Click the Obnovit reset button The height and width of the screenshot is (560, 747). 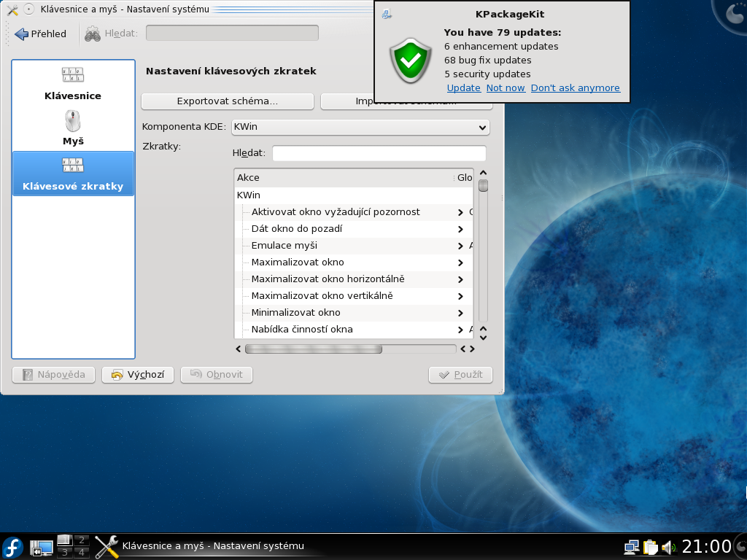[x=216, y=375]
